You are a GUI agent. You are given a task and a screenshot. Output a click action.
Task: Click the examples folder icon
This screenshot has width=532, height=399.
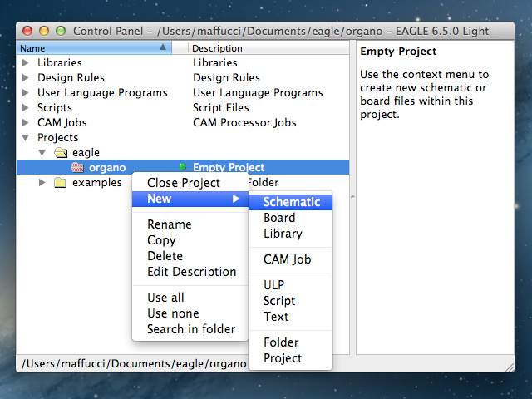[x=60, y=183]
